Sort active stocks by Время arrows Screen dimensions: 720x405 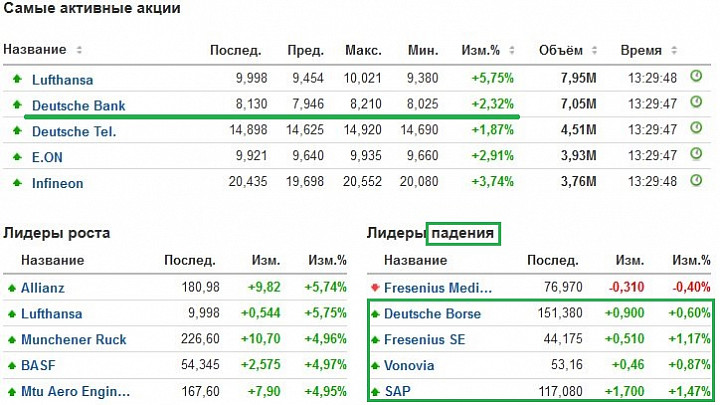click(674, 50)
